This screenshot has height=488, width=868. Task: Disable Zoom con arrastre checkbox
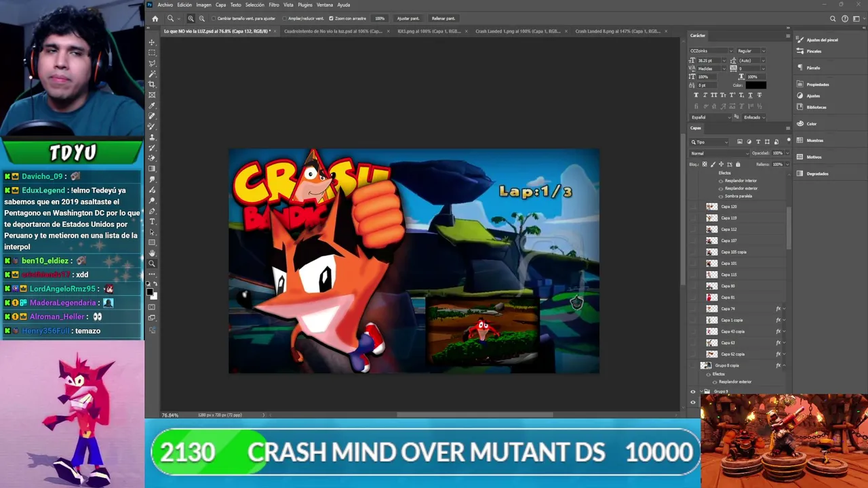[331, 18]
